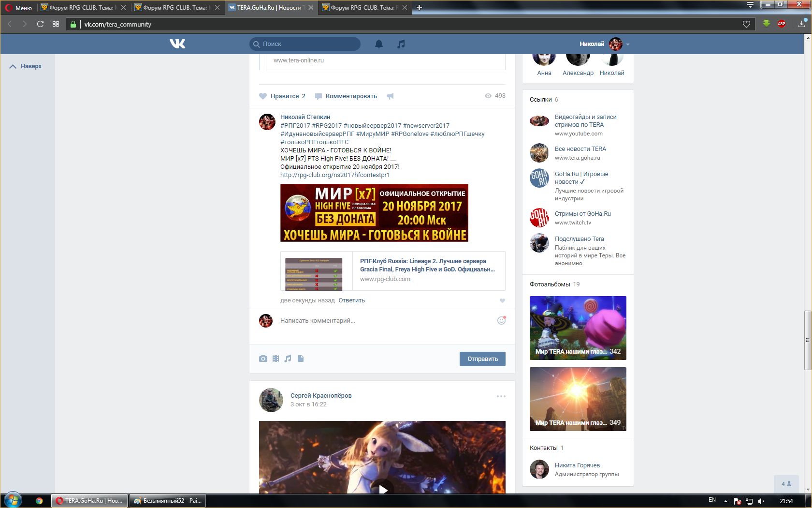Show hidden tray icons arrow

coord(725,501)
